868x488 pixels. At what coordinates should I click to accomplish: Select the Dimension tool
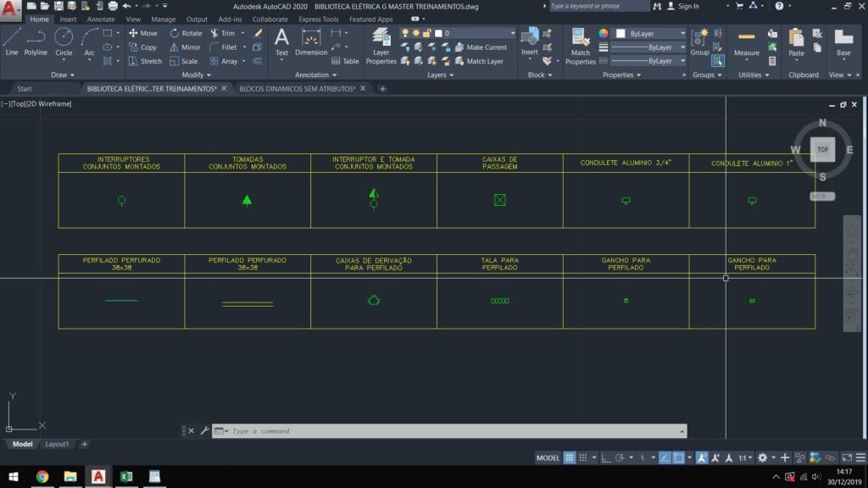[311, 42]
